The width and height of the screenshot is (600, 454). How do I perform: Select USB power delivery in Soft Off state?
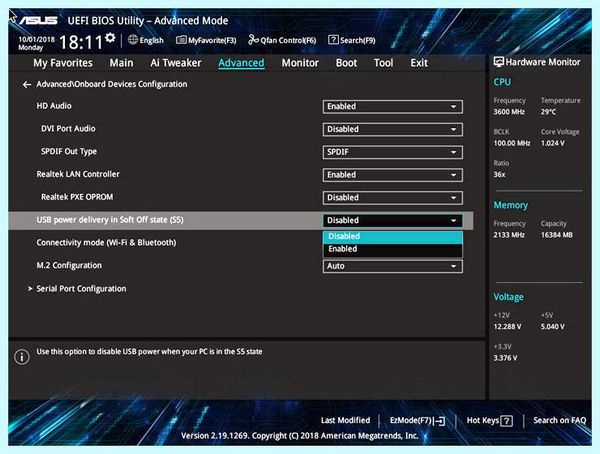pyautogui.click(x=110, y=220)
